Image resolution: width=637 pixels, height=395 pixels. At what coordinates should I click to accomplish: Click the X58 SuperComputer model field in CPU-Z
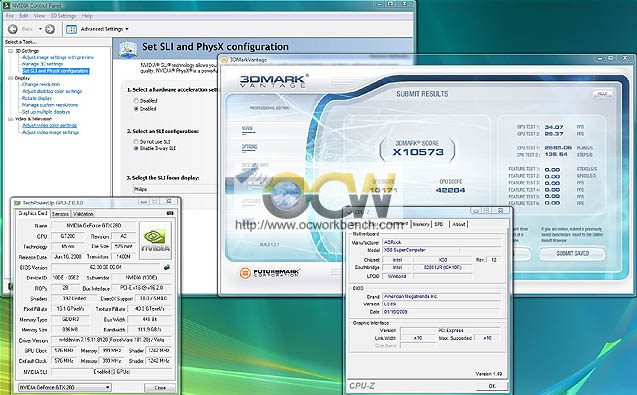point(442,250)
